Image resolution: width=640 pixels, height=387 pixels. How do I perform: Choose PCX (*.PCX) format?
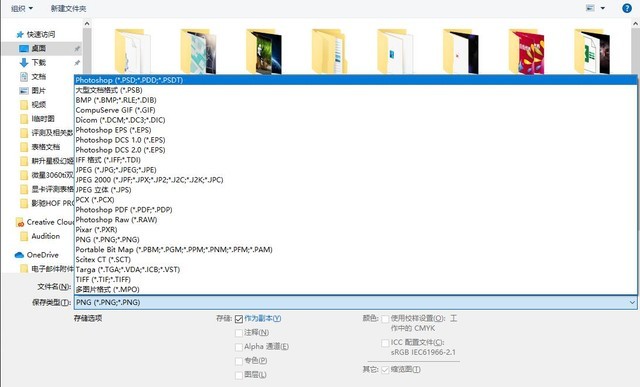coord(356,200)
